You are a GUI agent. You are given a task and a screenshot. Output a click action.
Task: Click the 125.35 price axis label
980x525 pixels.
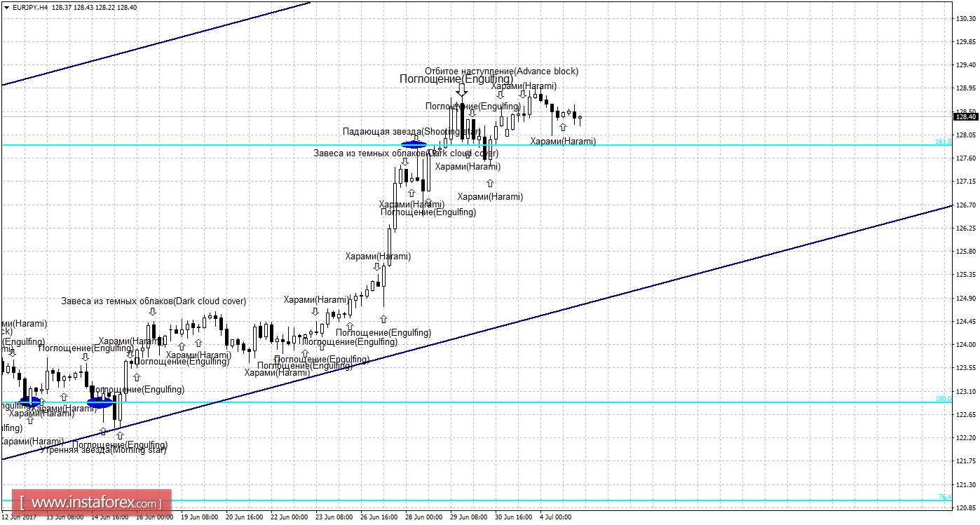click(966, 275)
